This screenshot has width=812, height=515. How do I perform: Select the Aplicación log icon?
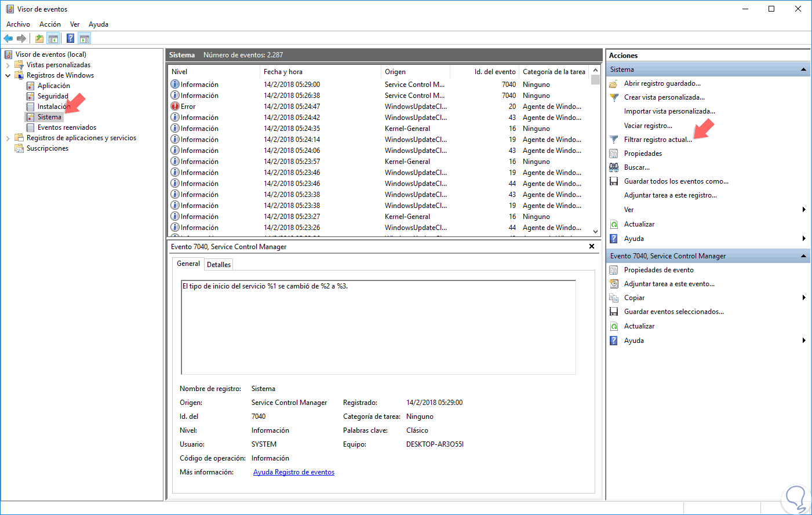pos(31,86)
